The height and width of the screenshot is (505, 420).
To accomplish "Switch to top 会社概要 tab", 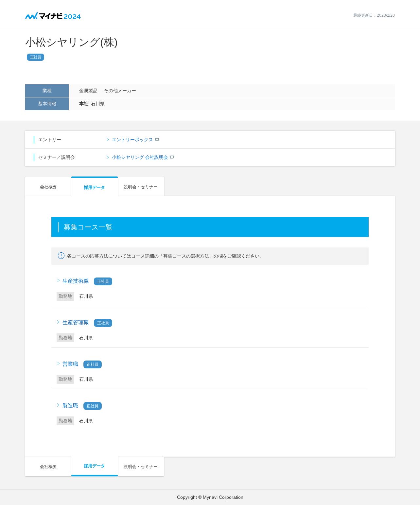I will pos(48,187).
